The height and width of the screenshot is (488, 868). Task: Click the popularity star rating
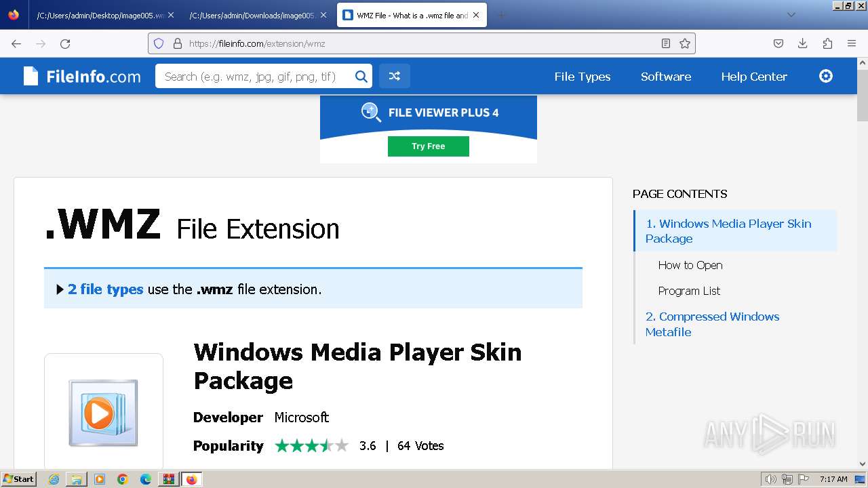[312, 446]
